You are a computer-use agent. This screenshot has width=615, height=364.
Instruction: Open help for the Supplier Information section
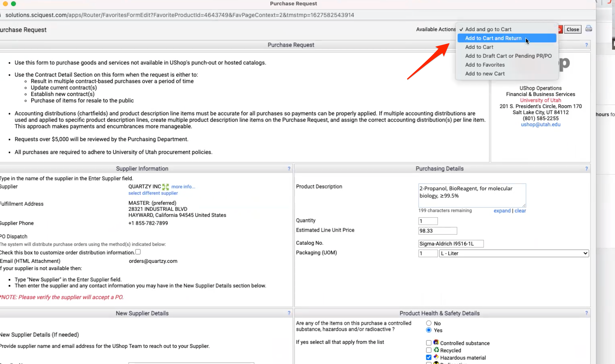(x=289, y=169)
